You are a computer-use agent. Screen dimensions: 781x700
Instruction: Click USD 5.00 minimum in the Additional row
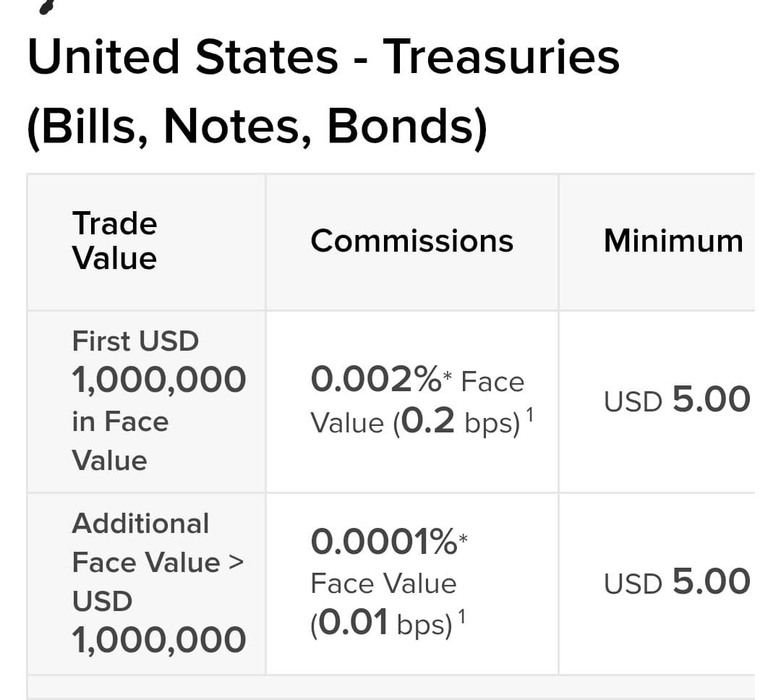(677, 582)
